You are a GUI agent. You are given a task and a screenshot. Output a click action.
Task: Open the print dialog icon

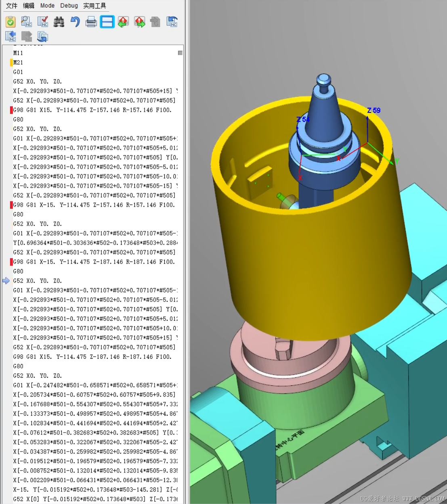[91, 22]
